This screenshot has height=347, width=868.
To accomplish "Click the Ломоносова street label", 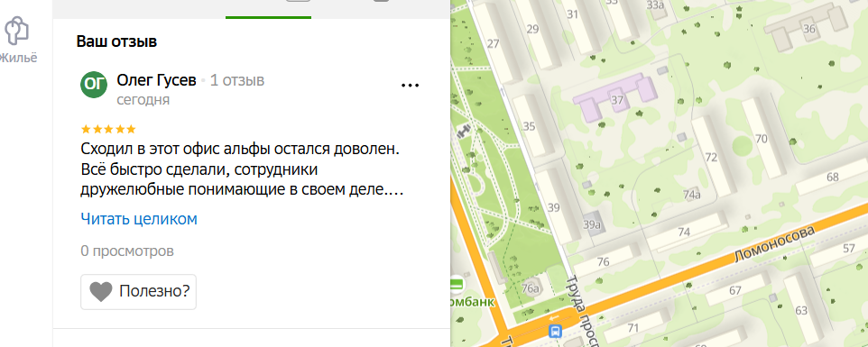I will pyautogui.click(x=775, y=243).
